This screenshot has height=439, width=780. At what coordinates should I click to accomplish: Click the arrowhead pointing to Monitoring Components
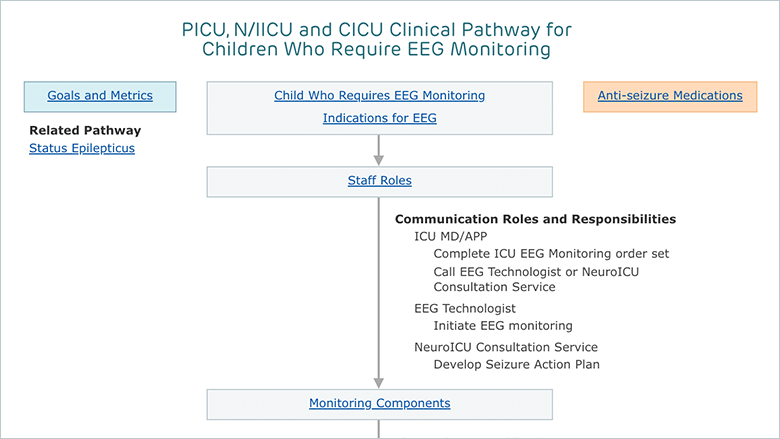tap(379, 383)
